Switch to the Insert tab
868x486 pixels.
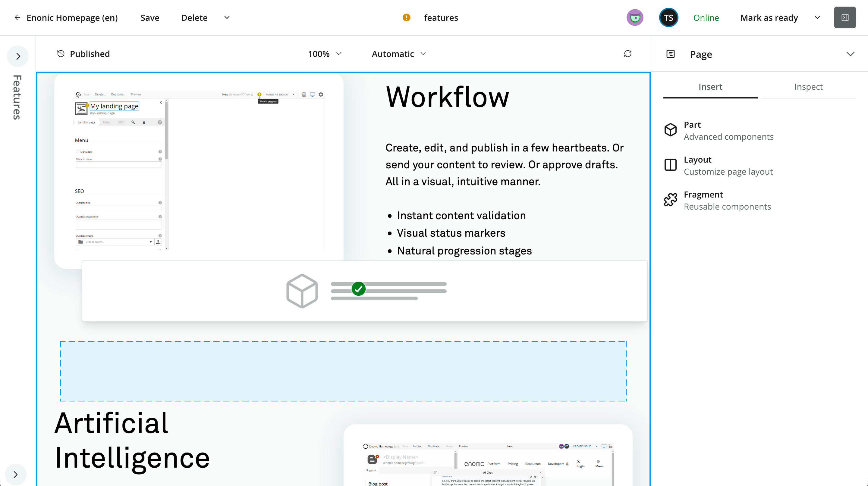[710, 87]
